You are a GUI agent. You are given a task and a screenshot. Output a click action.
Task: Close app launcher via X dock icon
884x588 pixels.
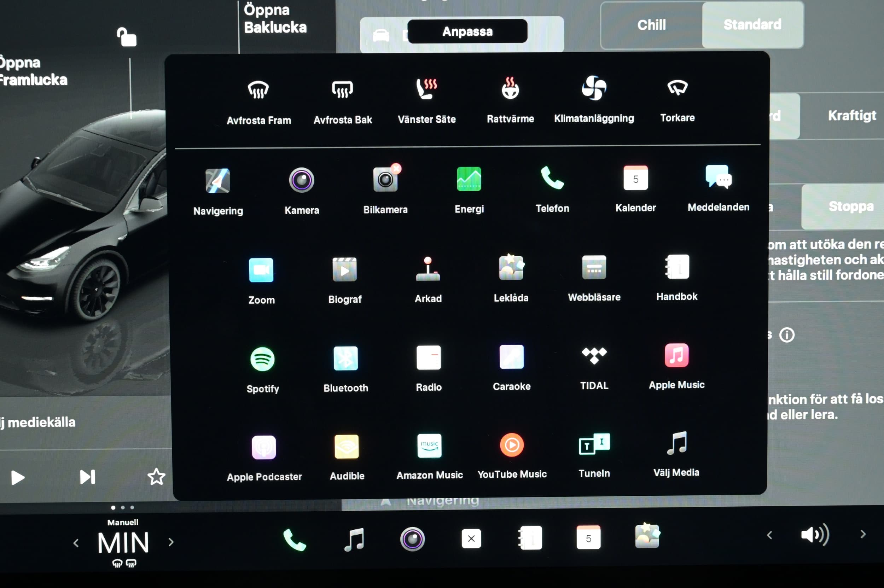point(471,538)
